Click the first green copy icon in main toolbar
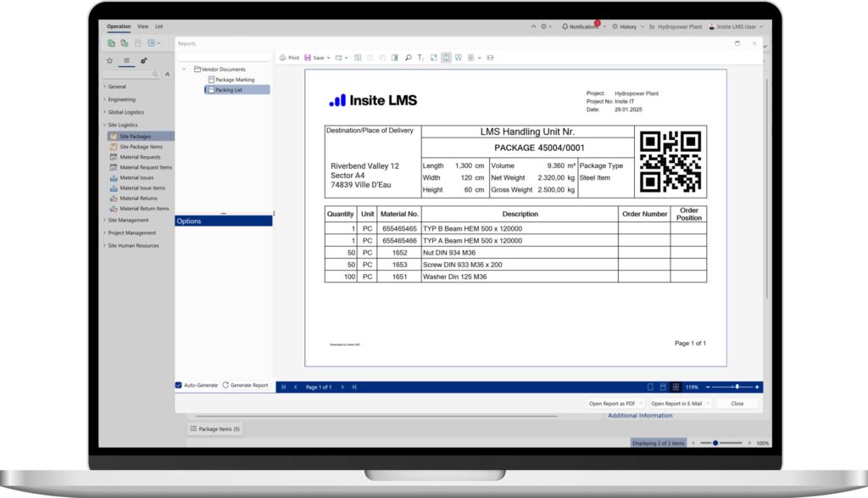 pos(111,42)
